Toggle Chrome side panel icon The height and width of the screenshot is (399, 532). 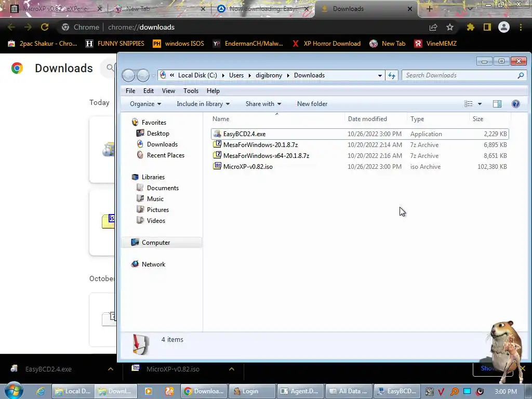point(487,27)
